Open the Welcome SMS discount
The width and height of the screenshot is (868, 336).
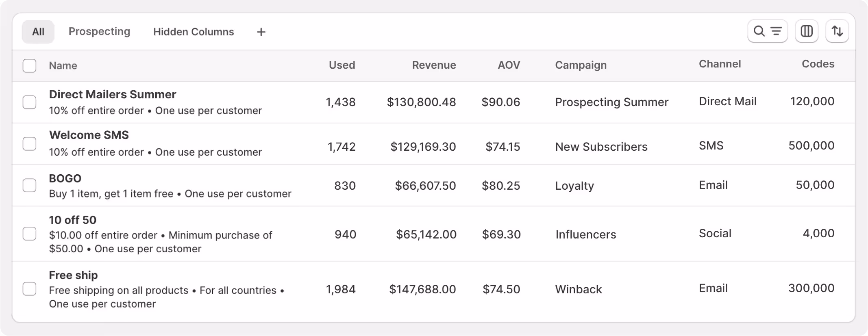click(89, 135)
